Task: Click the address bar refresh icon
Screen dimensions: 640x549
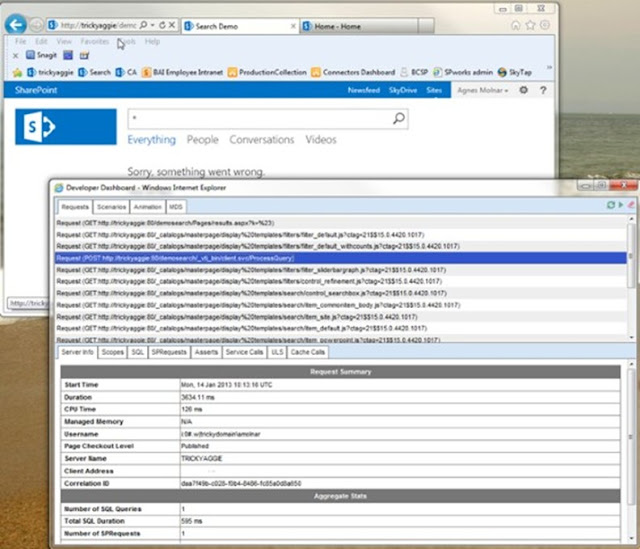Action: [x=162, y=25]
